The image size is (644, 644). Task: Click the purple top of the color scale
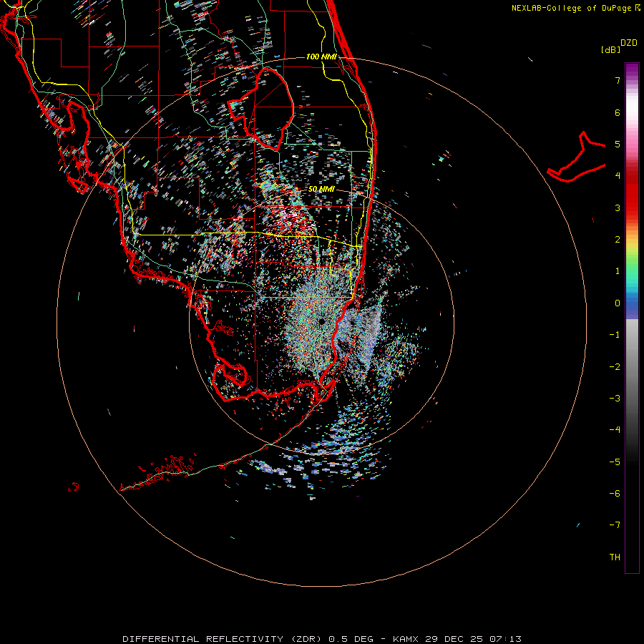click(632, 70)
